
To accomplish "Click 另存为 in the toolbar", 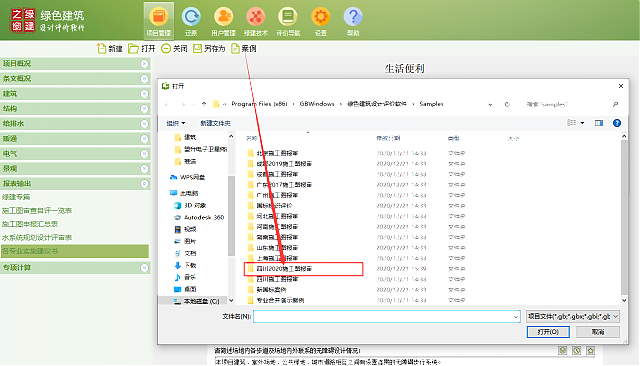I will [x=209, y=49].
